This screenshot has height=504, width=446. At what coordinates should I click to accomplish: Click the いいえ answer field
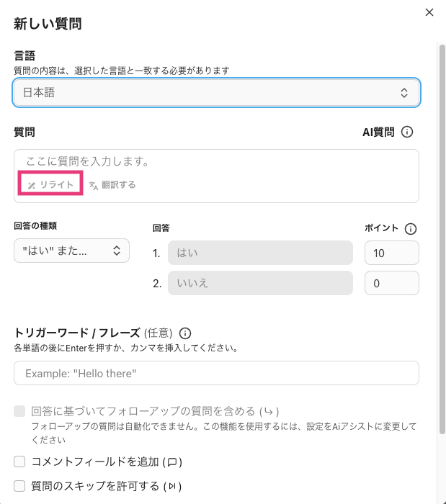[x=260, y=283]
